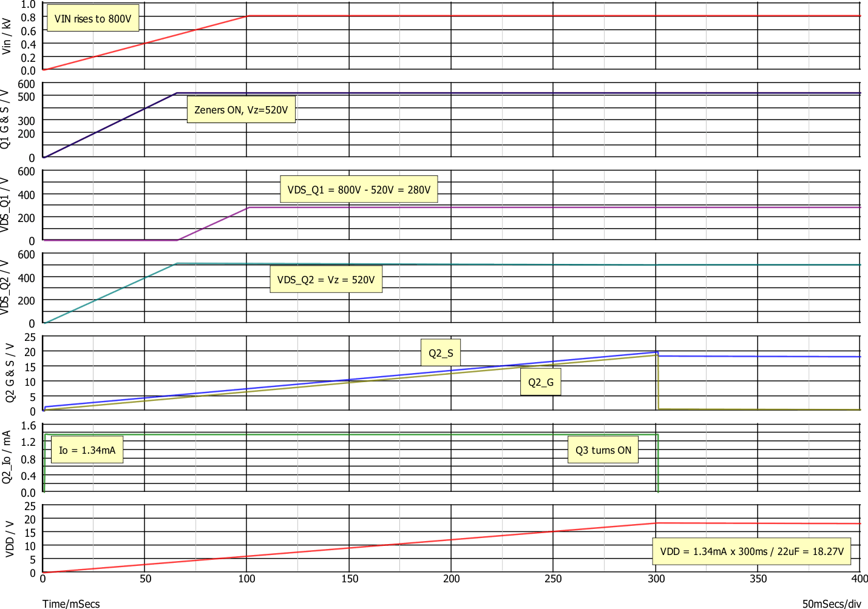
Task: Click the 'Q2 G & S / V' axis label
Action: click(x=10, y=372)
